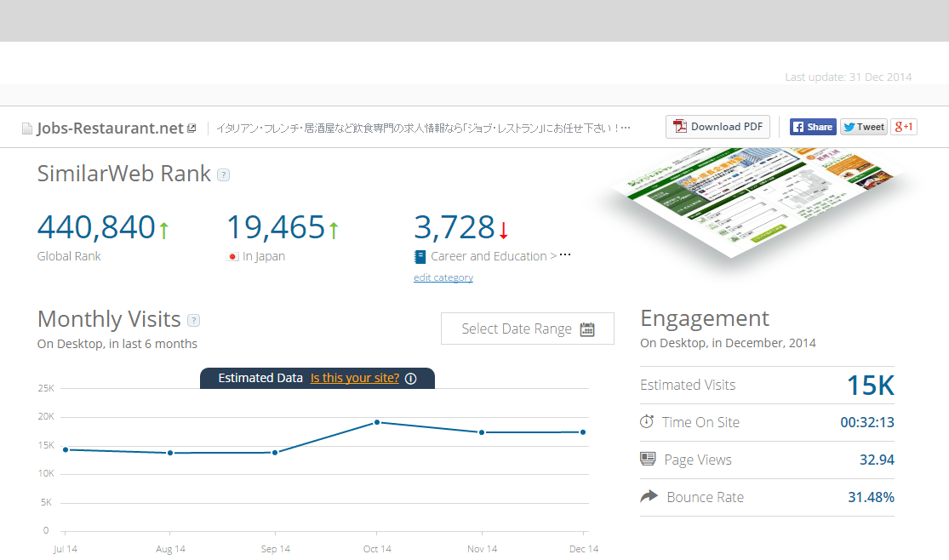This screenshot has width=949, height=560.
Task: Click the Jobs-Restaurant.net site title
Action: coord(110,129)
